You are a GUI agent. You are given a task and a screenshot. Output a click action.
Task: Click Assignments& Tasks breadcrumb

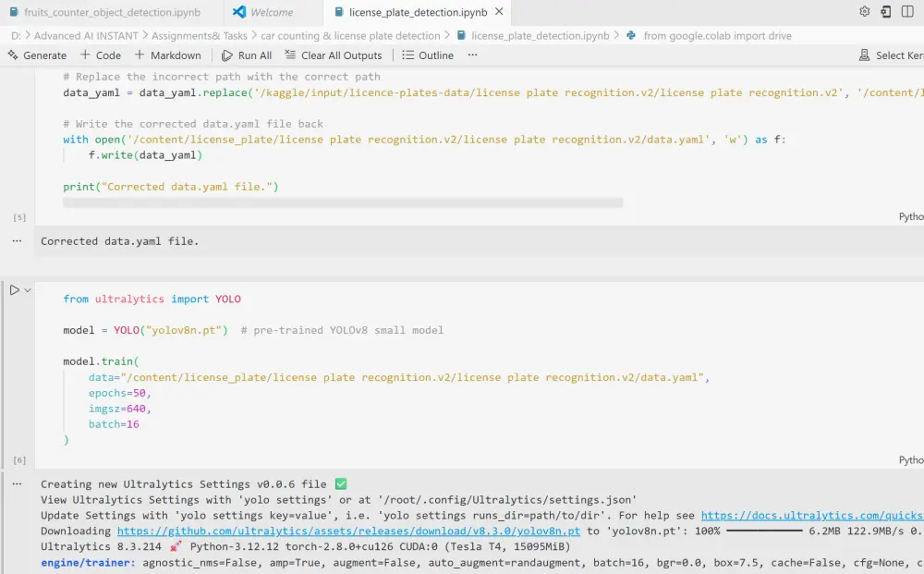(200, 36)
